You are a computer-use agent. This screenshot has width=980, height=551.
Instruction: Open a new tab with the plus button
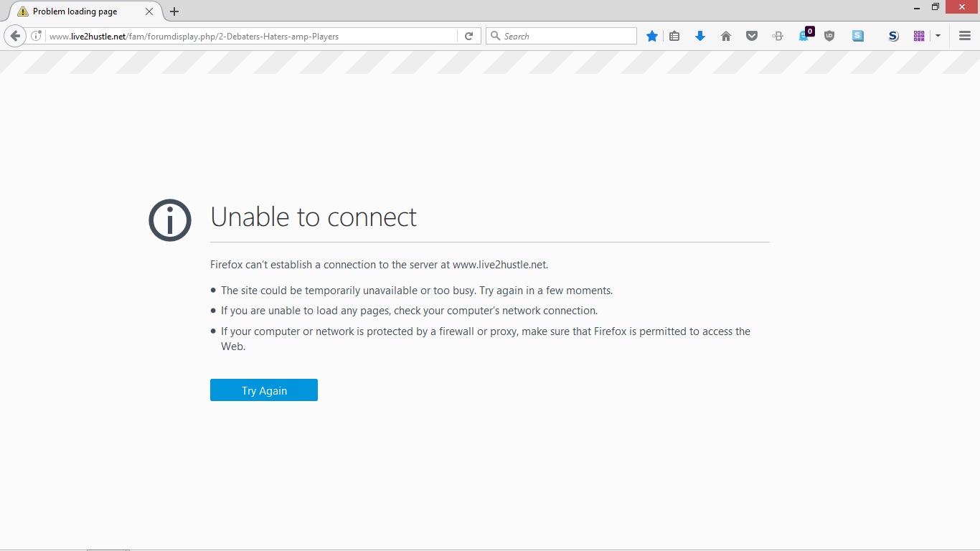click(174, 11)
